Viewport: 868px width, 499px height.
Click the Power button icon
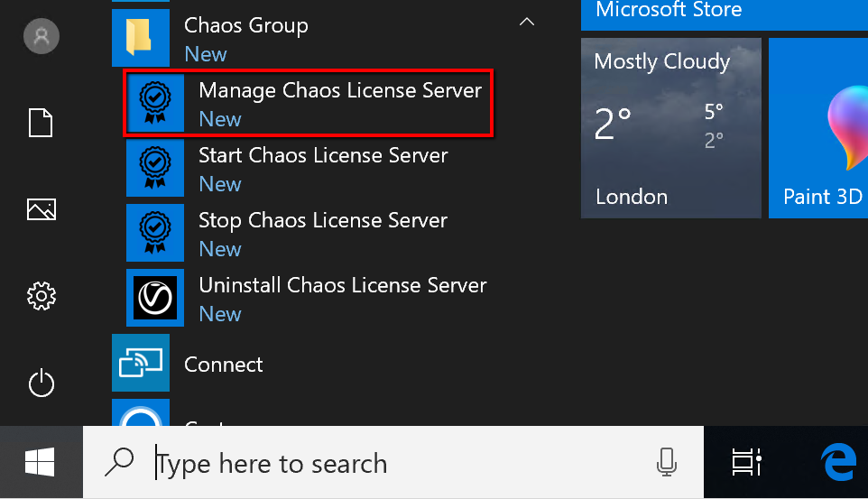pos(42,383)
